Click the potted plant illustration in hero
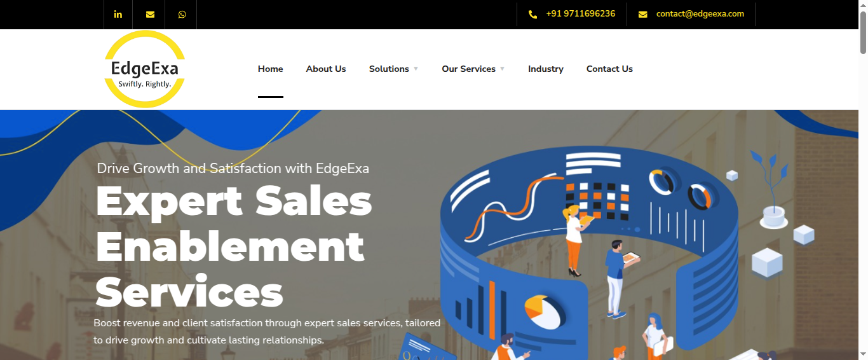 [772, 190]
